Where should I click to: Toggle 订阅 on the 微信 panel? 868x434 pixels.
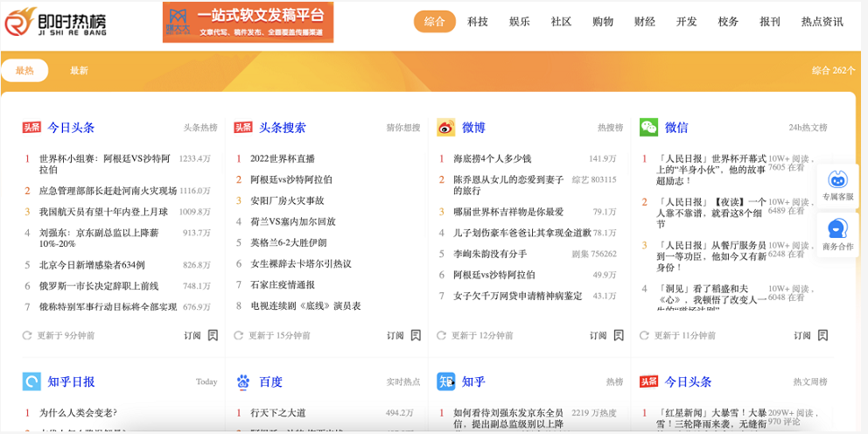[809, 335]
